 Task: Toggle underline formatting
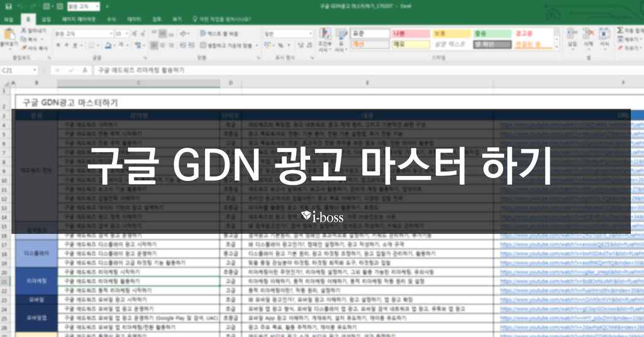point(74,45)
